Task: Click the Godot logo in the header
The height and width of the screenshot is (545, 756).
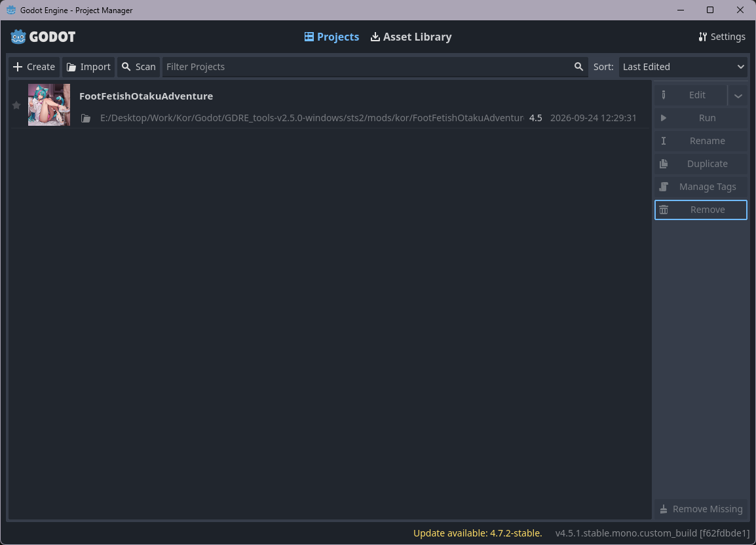Action: point(43,37)
